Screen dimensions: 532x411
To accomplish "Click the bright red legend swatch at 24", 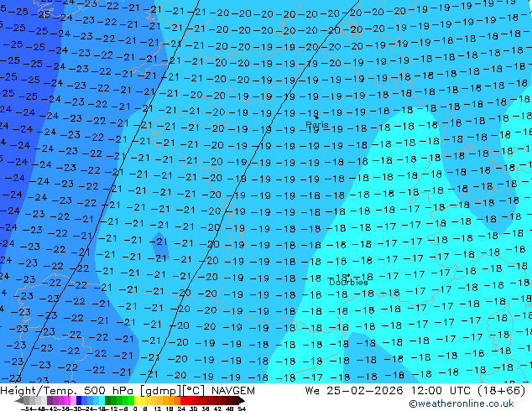I will click(x=184, y=400).
